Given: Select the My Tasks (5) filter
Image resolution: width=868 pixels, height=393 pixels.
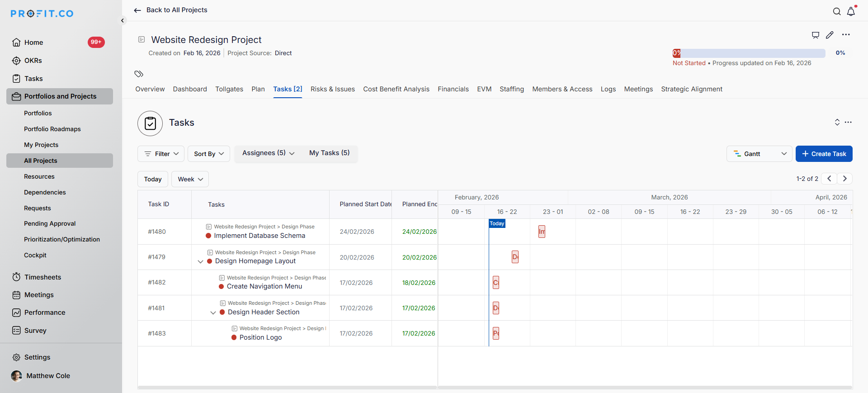Looking at the screenshot, I should [330, 153].
